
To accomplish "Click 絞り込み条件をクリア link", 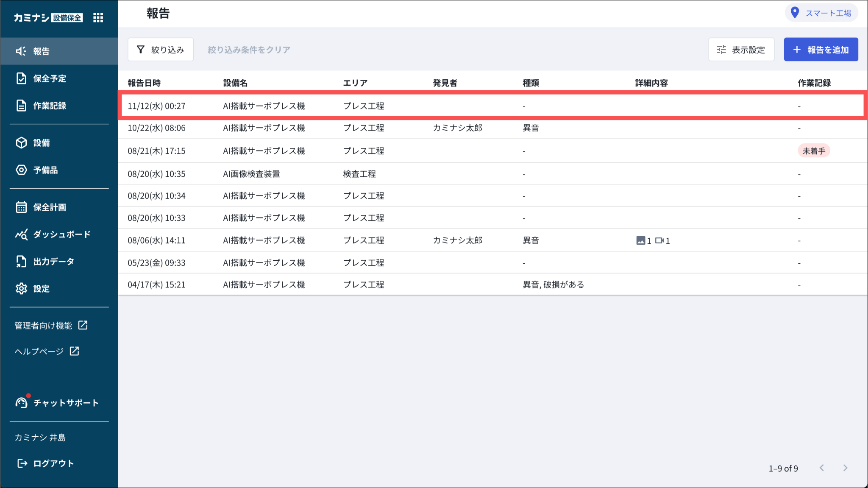I will (249, 50).
